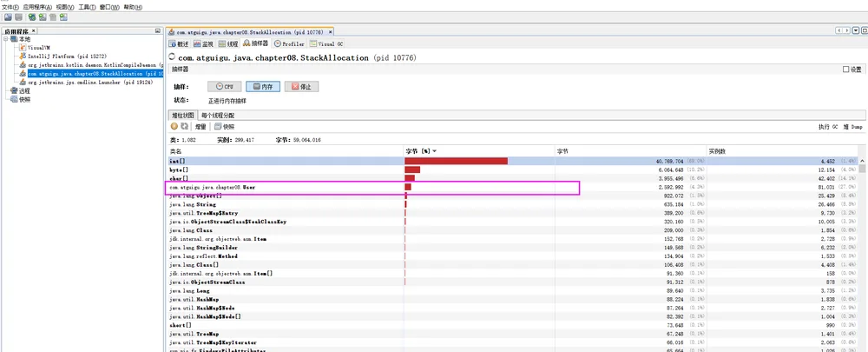Click the fifth greyed-out toolbar icon

click(x=53, y=17)
